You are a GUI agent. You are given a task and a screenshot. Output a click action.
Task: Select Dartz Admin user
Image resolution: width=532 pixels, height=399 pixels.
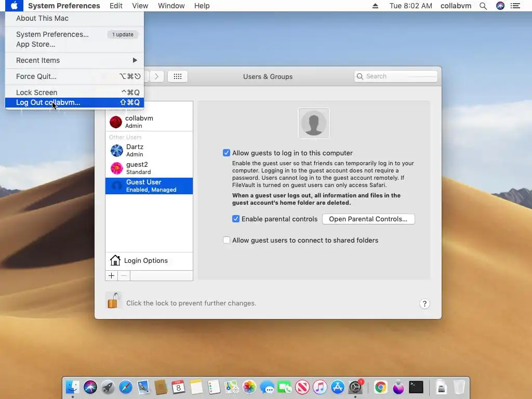coord(149,150)
